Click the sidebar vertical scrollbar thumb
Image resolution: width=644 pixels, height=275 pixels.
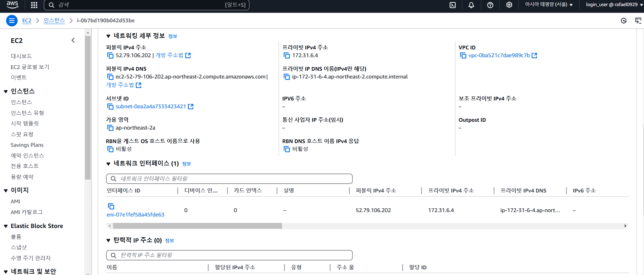pyautogui.click(x=88, y=108)
